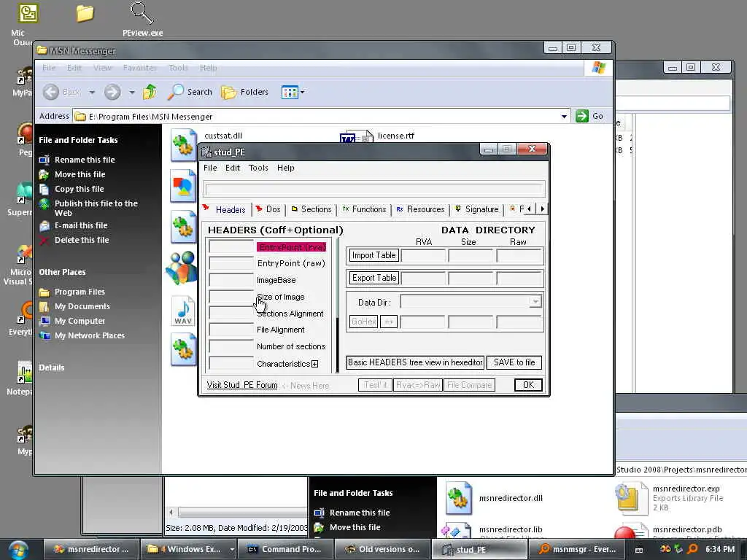Open My Computer under Other Places
The image size is (747, 560).
pos(80,321)
